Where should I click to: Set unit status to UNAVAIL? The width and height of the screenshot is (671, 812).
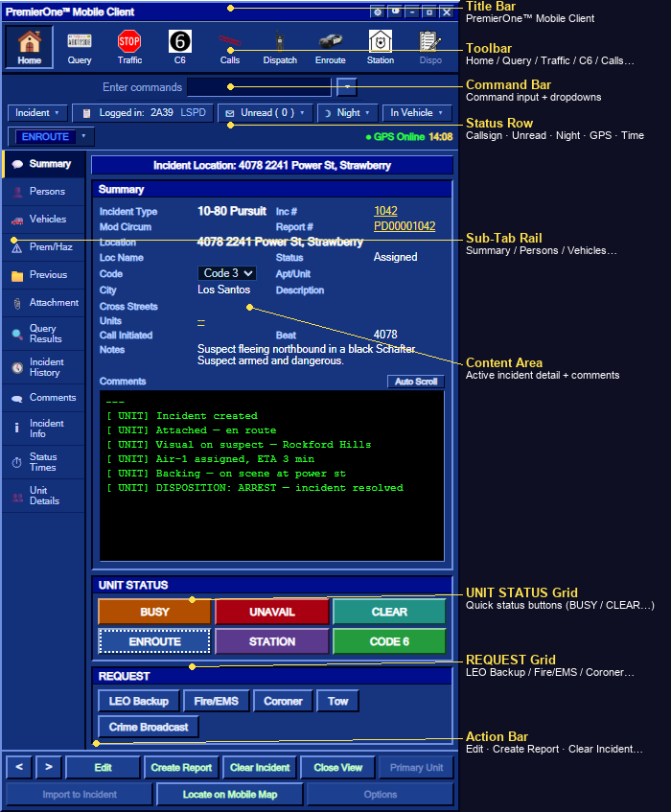[272, 612]
